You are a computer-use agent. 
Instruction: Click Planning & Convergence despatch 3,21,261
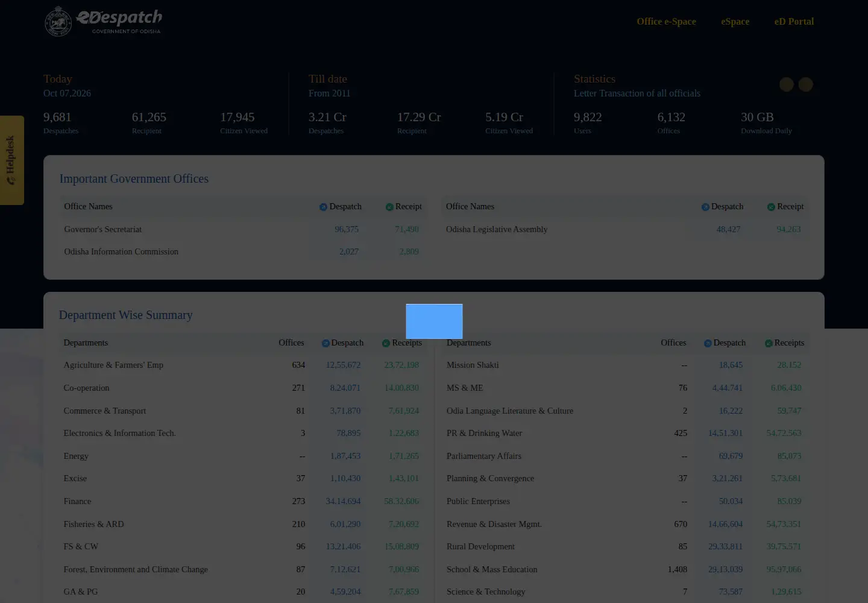(727, 478)
